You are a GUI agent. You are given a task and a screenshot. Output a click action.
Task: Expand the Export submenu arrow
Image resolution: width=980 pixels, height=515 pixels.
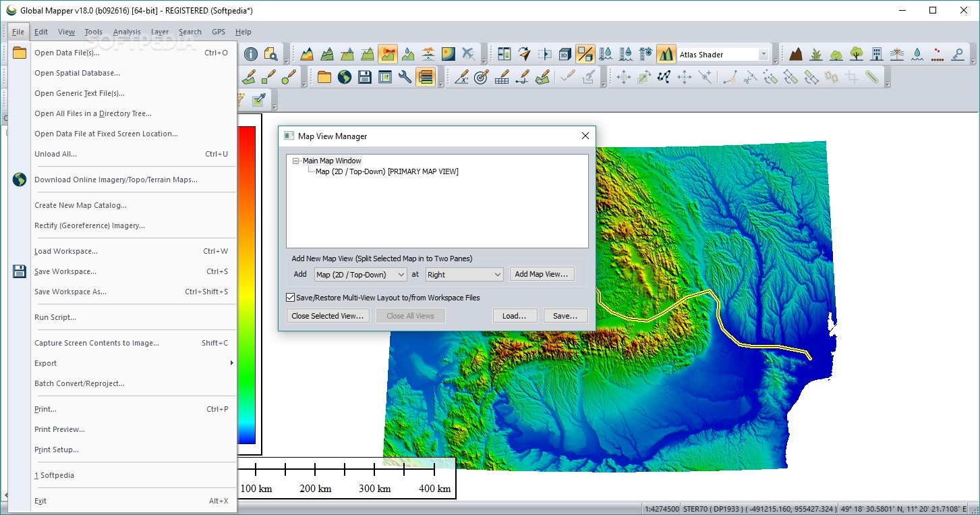(231, 363)
